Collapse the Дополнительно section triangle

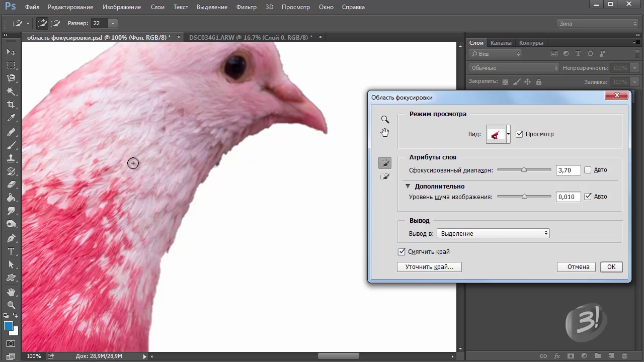coord(408,186)
